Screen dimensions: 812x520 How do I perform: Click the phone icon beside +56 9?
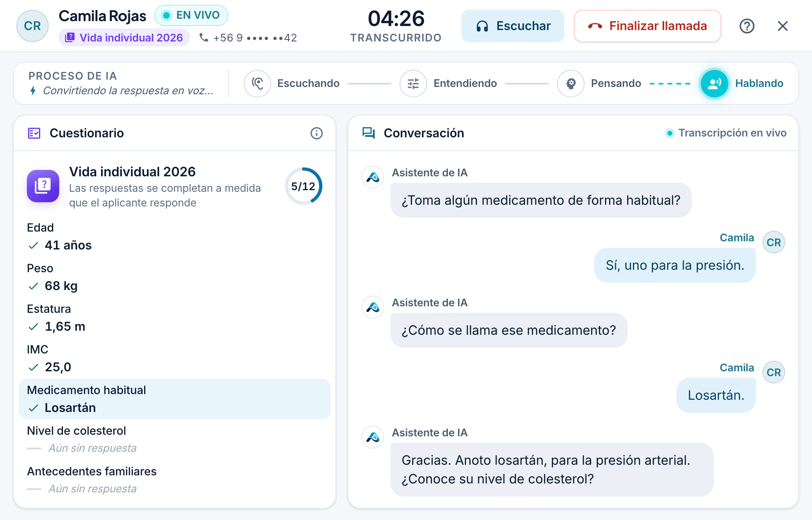204,38
